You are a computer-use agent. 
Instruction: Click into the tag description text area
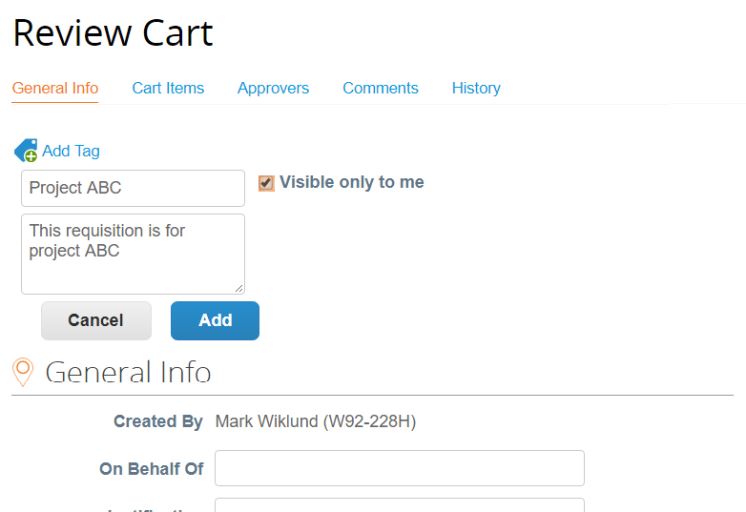[x=133, y=254]
